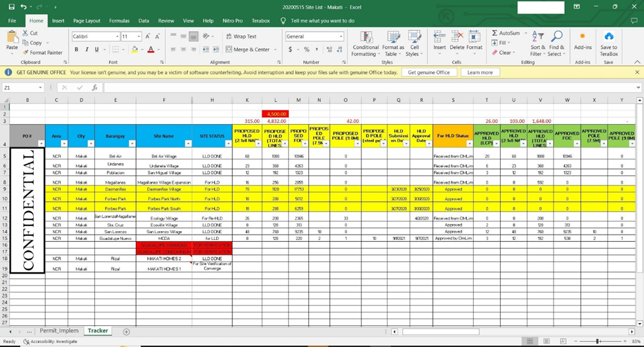Select column K header
This screenshot has height=347, width=644.
tap(247, 100)
